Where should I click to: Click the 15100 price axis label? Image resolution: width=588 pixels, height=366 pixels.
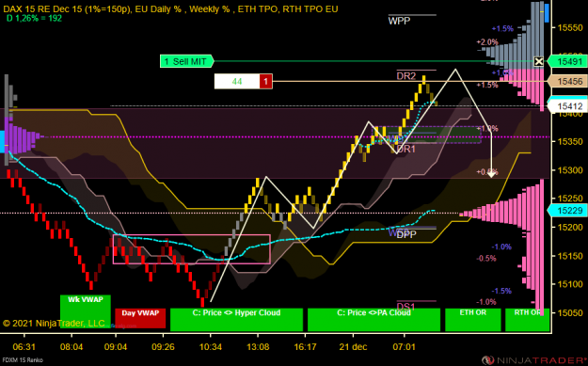point(569,284)
